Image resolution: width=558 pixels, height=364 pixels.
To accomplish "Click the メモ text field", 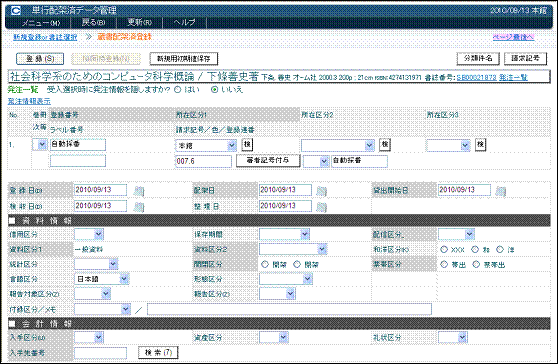I will tap(289, 309).
